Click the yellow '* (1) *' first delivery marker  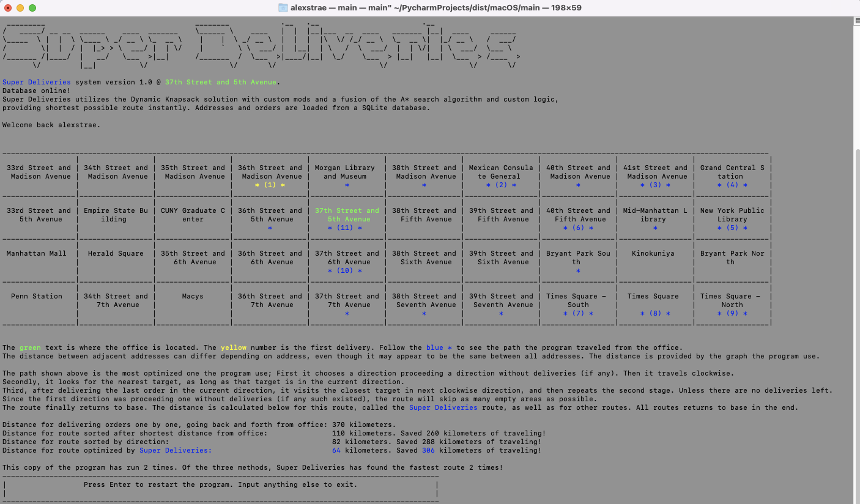pyautogui.click(x=270, y=185)
